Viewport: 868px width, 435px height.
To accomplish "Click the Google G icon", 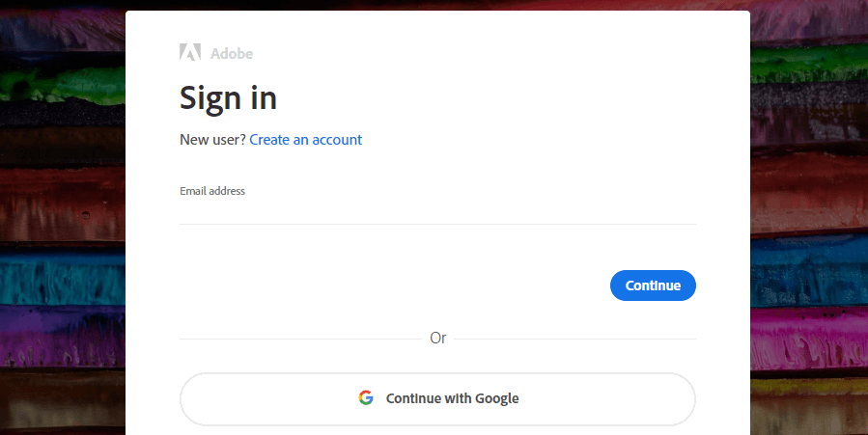I will (x=366, y=398).
